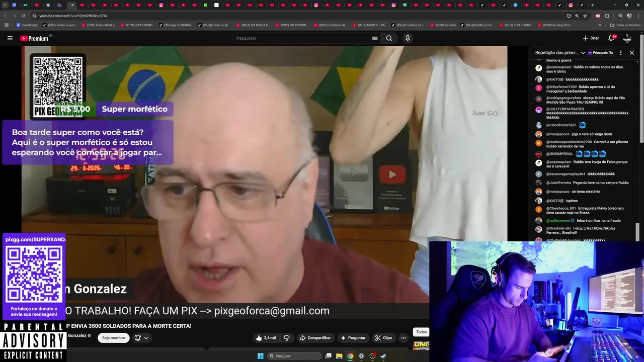Create a Clipe from video
This screenshot has height=362, width=644.
(x=383, y=338)
